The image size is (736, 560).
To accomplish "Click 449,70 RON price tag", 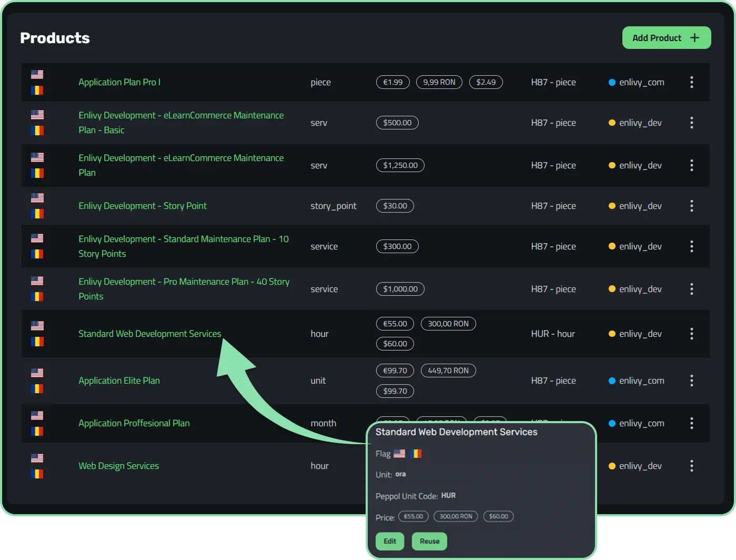I will click(448, 371).
